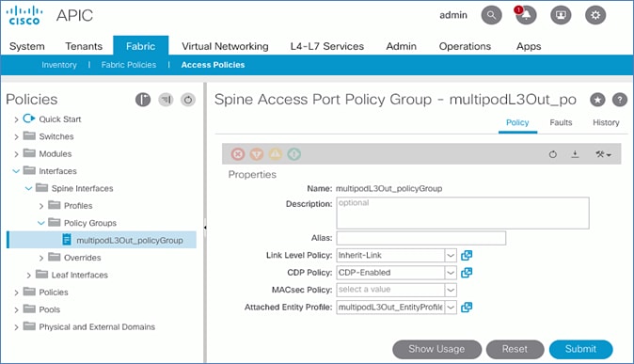Click the monitor display icon in header
This screenshot has width=634, height=364.
[x=561, y=15]
